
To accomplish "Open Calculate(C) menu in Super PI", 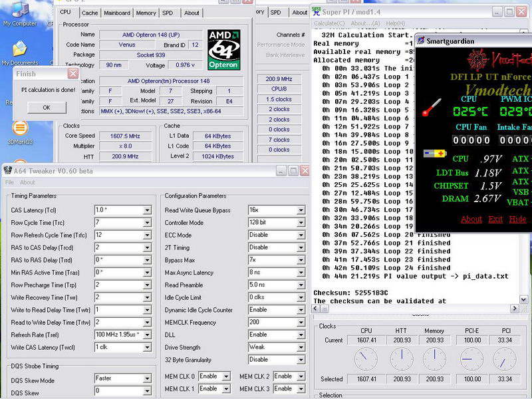I will coord(329,23).
